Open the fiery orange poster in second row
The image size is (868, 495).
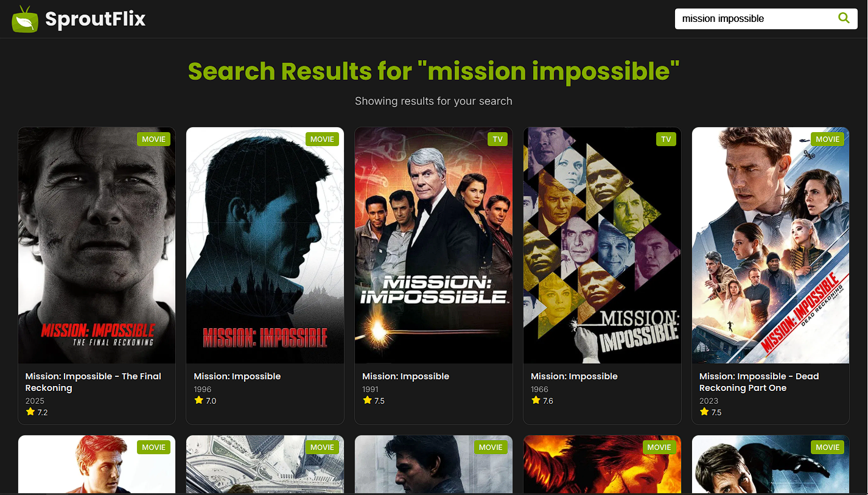(x=602, y=464)
